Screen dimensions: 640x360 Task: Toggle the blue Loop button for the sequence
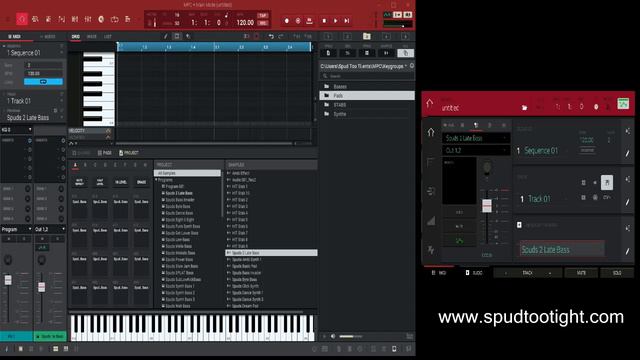coord(43,82)
